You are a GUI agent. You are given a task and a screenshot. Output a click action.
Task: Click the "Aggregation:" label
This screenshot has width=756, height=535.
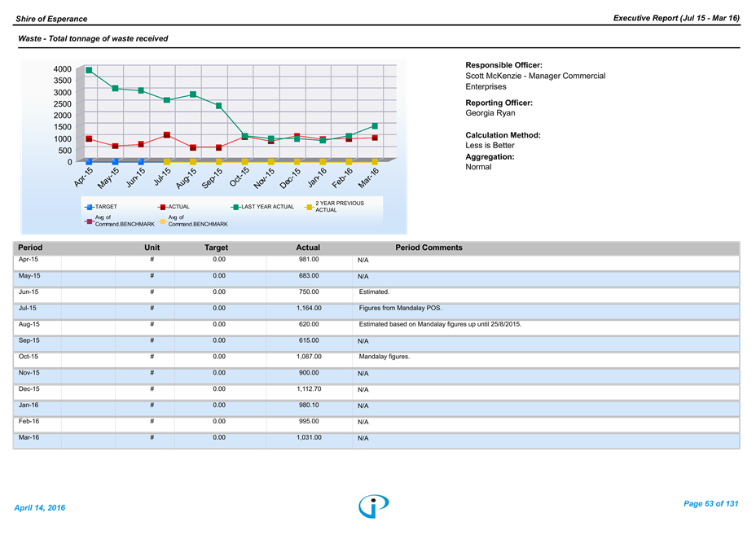[x=490, y=156]
